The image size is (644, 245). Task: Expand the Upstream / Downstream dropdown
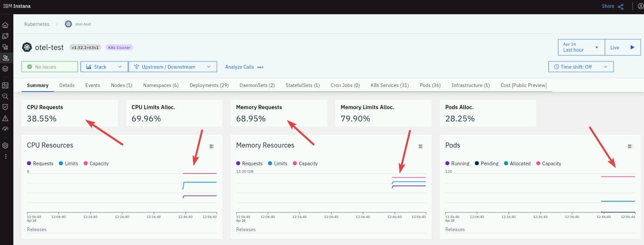(x=173, y=67)
